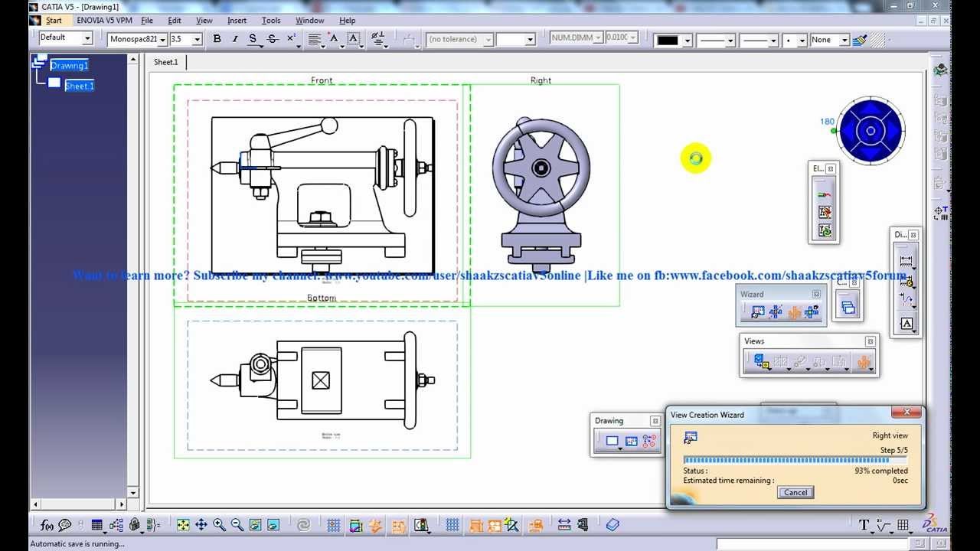The width and height of the screenshot is (980, 551).
Task: Click the black color swatch
Action: (x=668, y=40)
